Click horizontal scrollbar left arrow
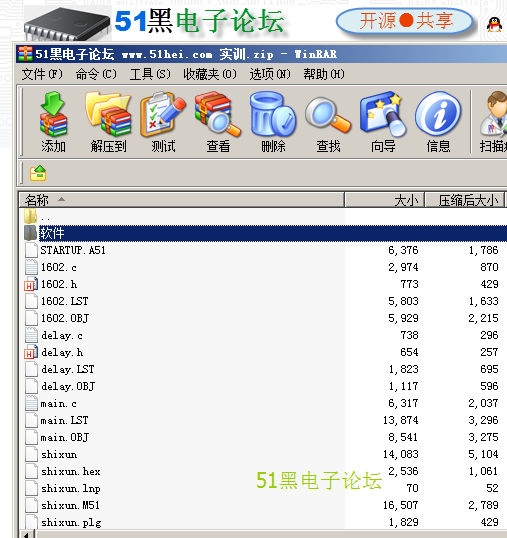This screenshot has width=507, height=538. (x=28, y=535)
